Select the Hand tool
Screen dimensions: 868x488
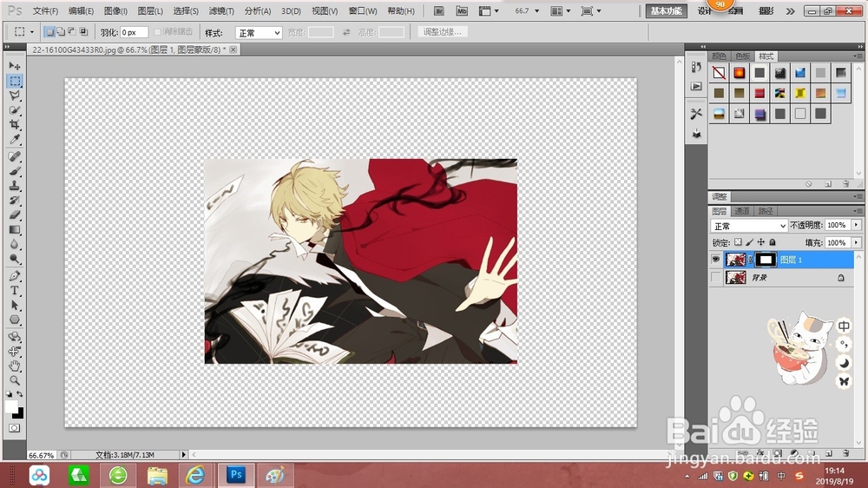pyautogui.click(x=15, y=366)
